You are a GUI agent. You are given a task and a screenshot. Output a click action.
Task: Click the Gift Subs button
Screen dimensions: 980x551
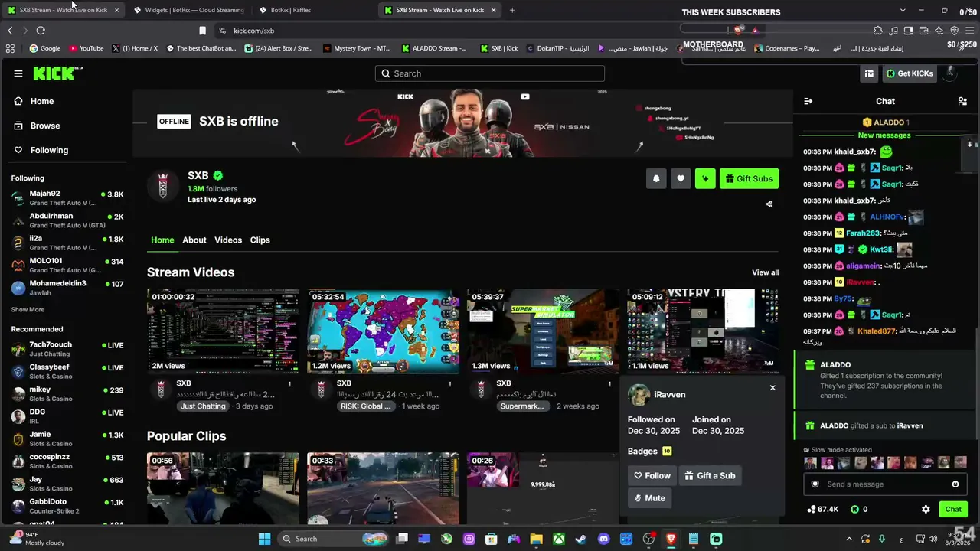(749, 178)
